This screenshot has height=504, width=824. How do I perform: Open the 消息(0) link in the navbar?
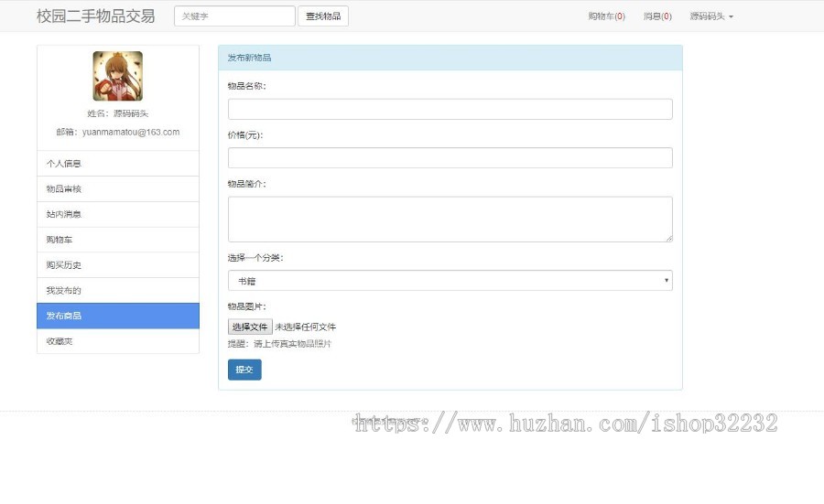(x=657, y=16)
